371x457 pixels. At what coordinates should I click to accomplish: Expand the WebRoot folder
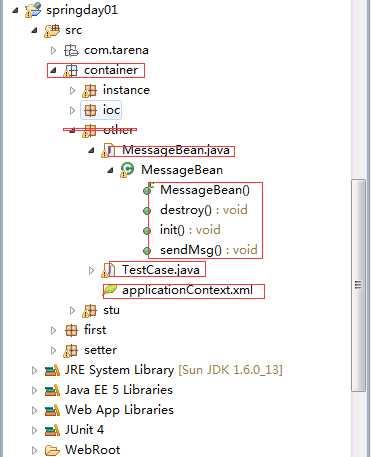click(x=34, y=450)
